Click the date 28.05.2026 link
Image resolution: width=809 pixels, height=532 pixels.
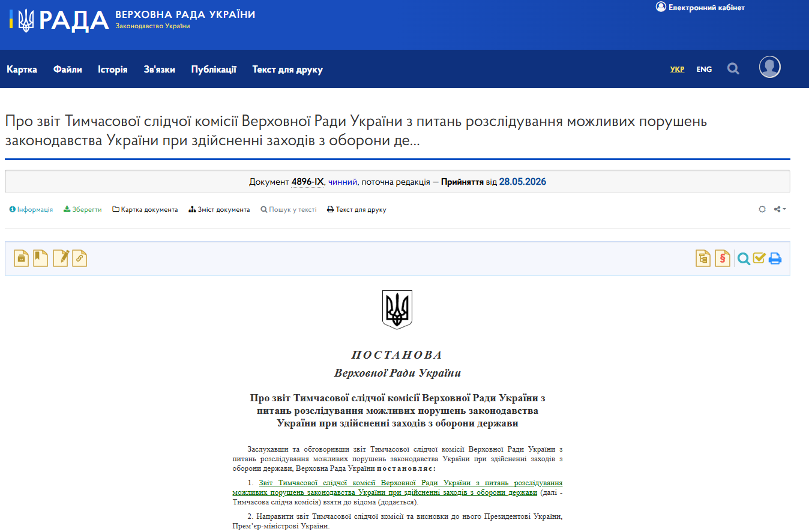[x=522, y=182]
